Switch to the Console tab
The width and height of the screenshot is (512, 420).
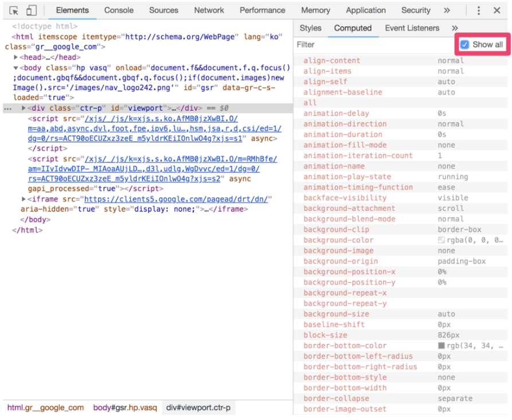(119, 10)
